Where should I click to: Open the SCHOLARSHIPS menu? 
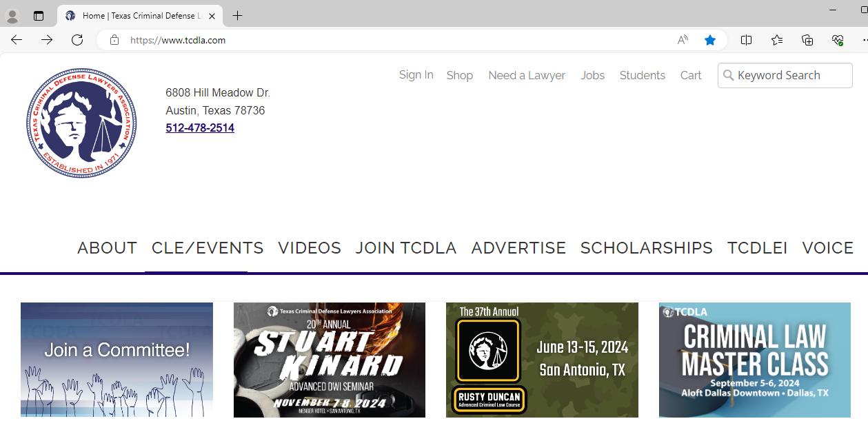[647, 248]
